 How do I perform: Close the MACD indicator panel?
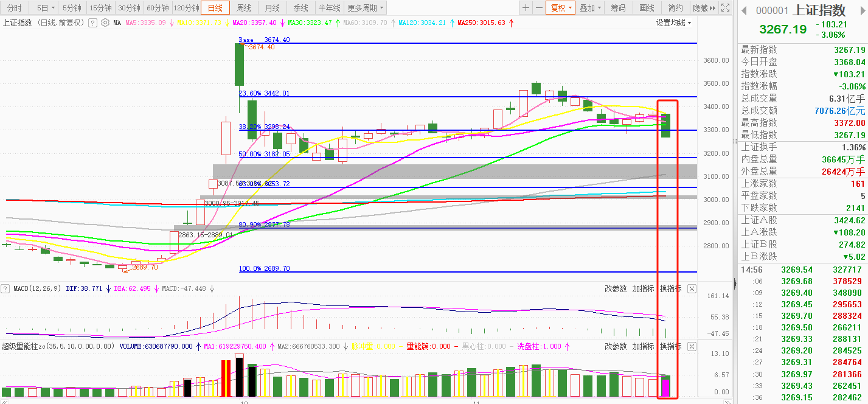pyautogui.click(x=692, y=288)
